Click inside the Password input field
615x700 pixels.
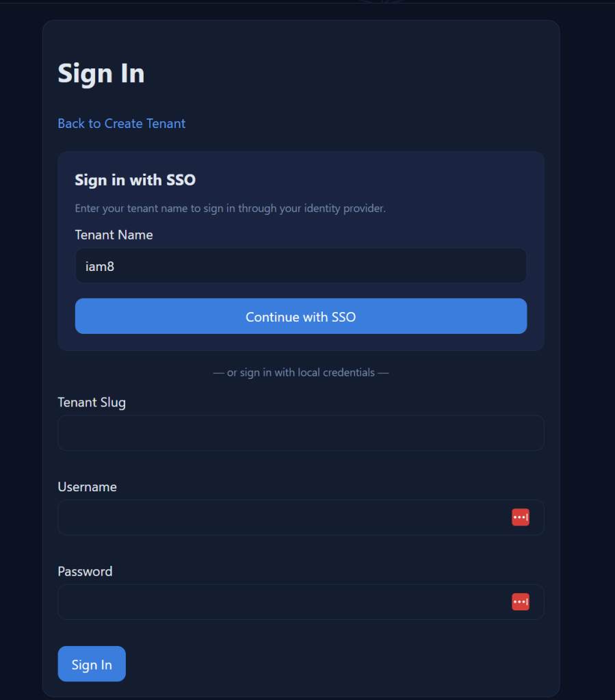(x=280, y=602)
